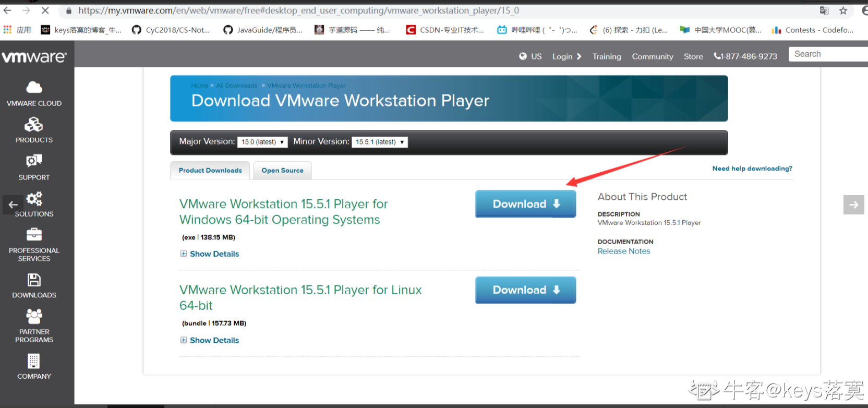Click the globe US region icon

coord(523,56)
